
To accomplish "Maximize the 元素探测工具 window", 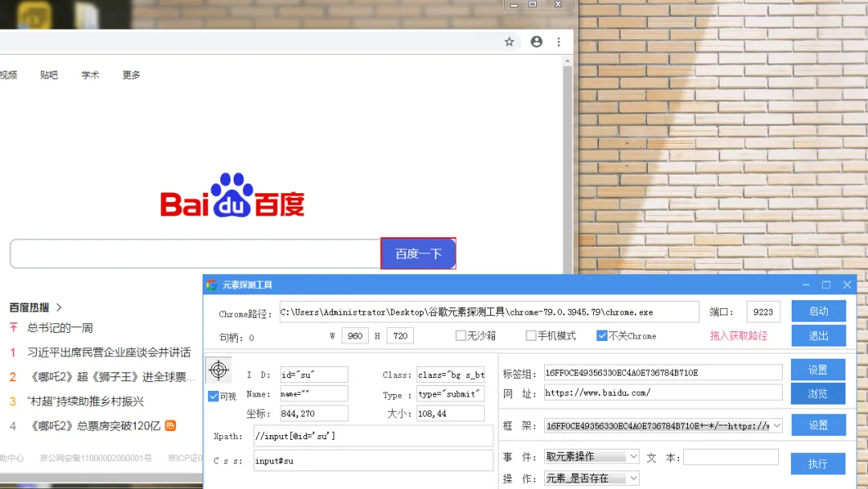I will (x=826, y=285).
